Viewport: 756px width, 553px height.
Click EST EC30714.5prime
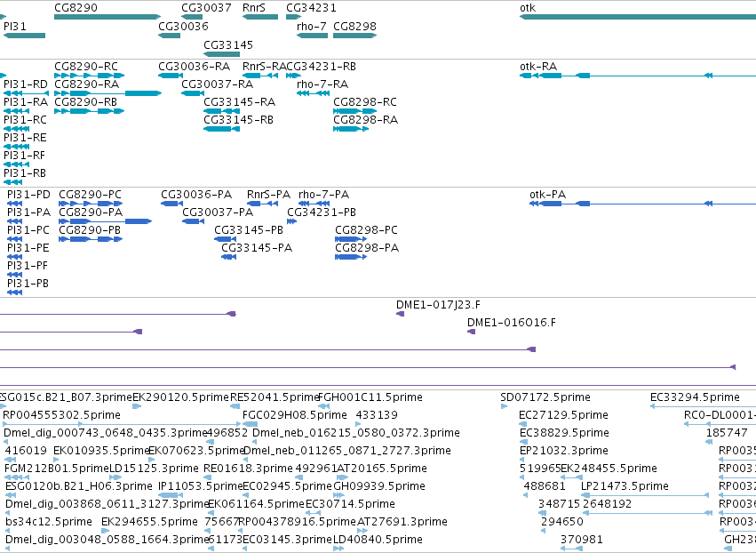pos(350,504)
